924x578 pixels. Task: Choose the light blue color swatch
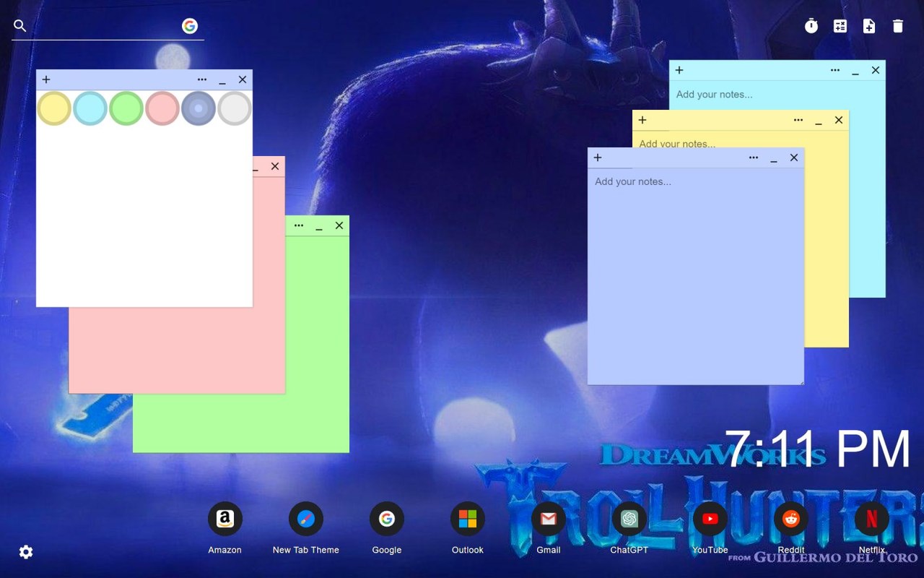[x=90, y=108]
